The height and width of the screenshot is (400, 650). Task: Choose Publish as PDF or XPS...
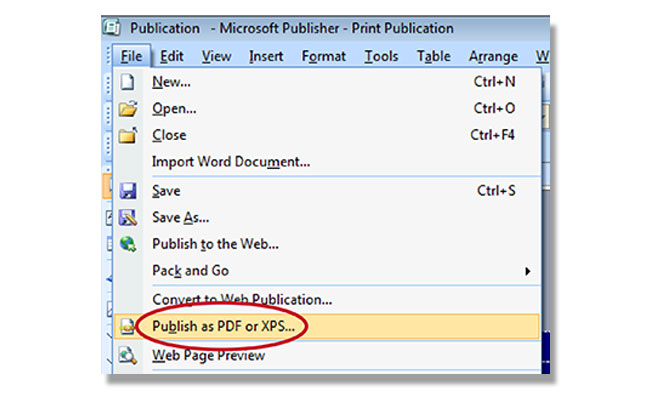pyautogui.click(x=327, y=327)
